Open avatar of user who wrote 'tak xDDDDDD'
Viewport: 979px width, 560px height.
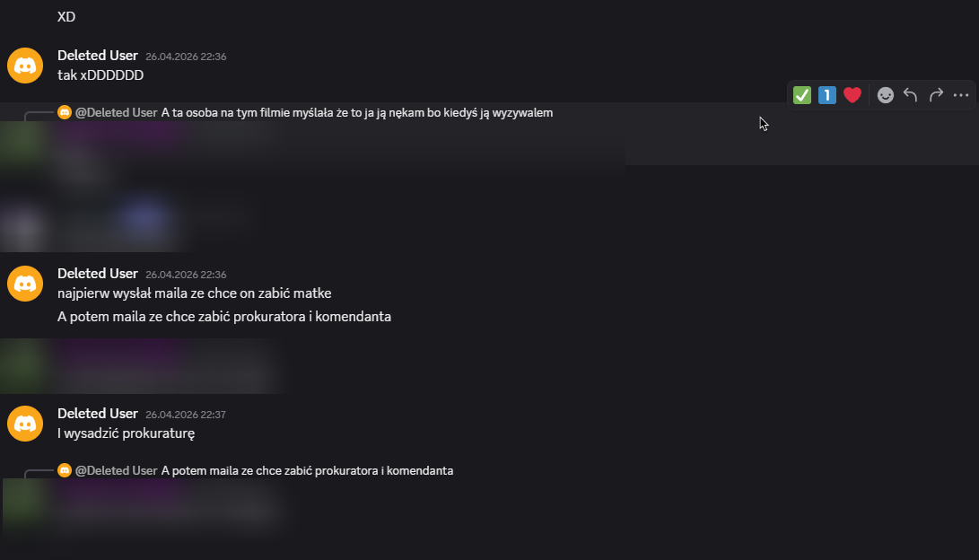click(25, 66)
